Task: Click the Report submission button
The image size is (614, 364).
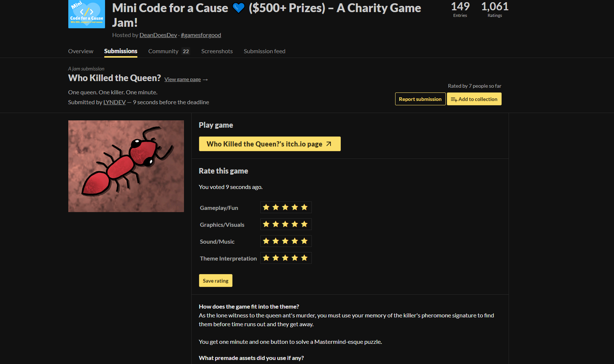Action: (x=420, y=99)
